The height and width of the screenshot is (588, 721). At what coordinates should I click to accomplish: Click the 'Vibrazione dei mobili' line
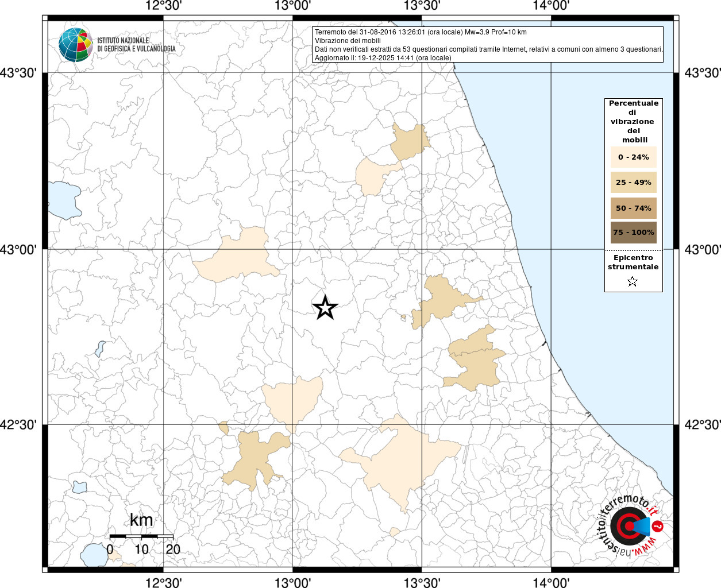click(x=348, y=41)
